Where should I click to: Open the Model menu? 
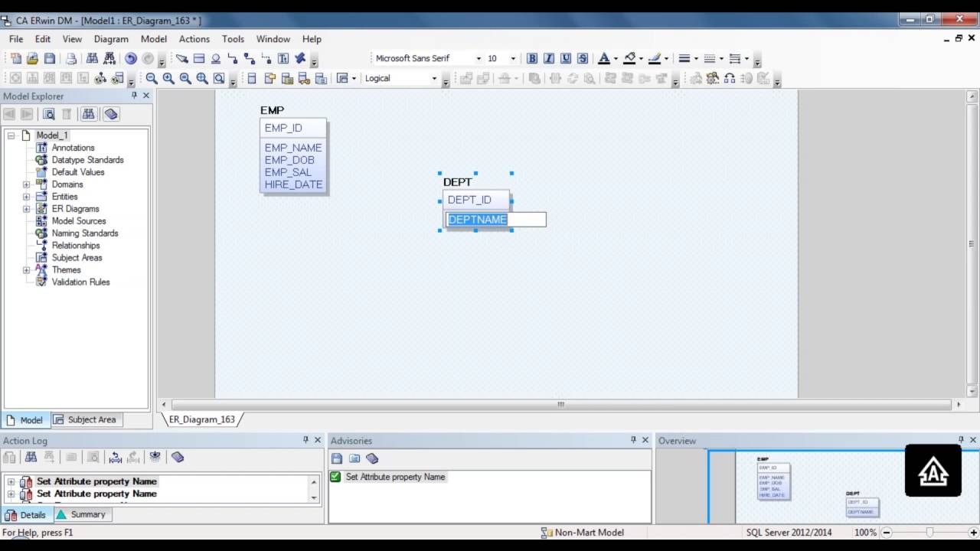pos(154,39)
